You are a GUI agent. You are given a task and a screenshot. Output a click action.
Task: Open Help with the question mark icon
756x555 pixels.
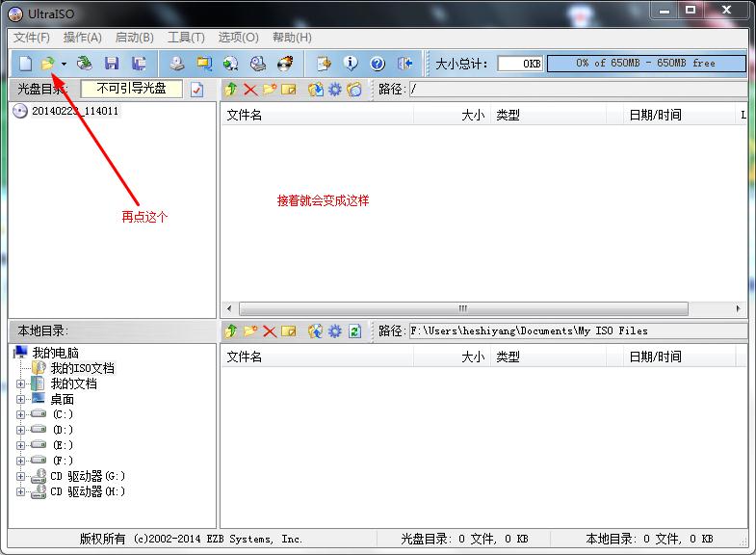point(378,64)
